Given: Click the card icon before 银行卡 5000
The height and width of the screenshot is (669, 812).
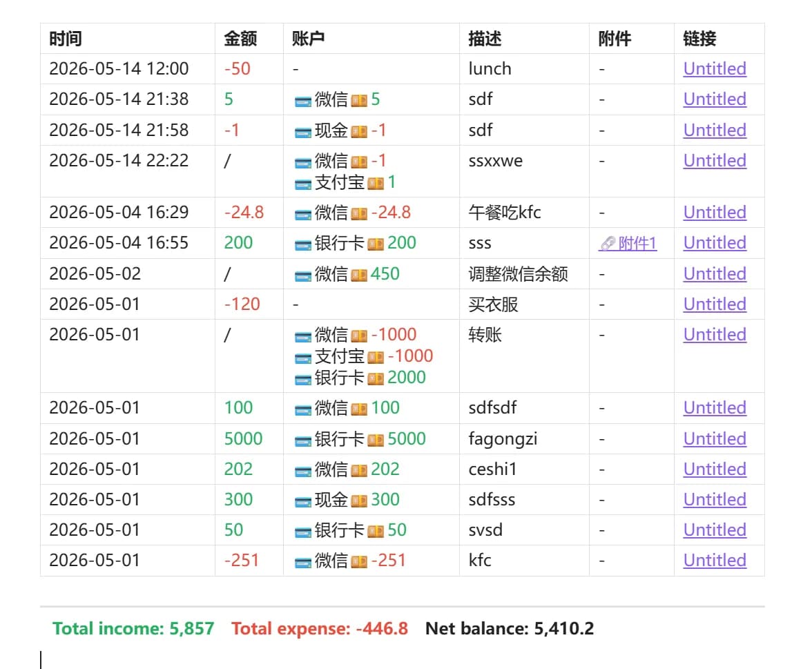Looking at the screenshot, I should coord(303,440).
